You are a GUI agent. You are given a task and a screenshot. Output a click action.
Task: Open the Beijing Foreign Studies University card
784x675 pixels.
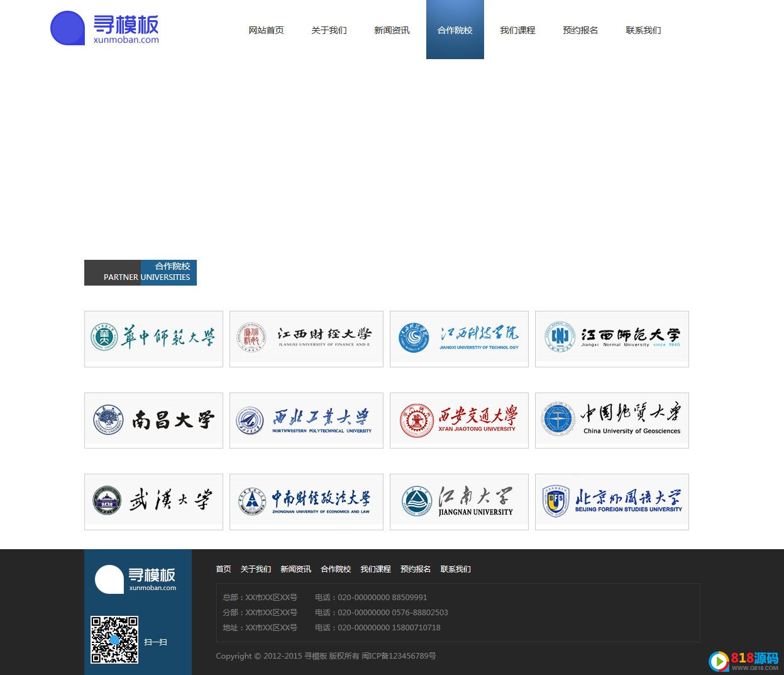coord(612,502)
